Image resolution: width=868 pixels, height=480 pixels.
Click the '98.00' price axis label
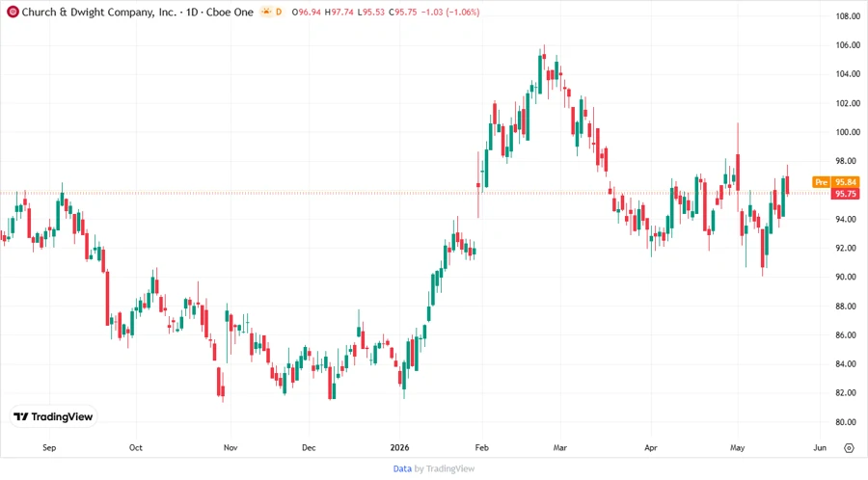(848, 161)
